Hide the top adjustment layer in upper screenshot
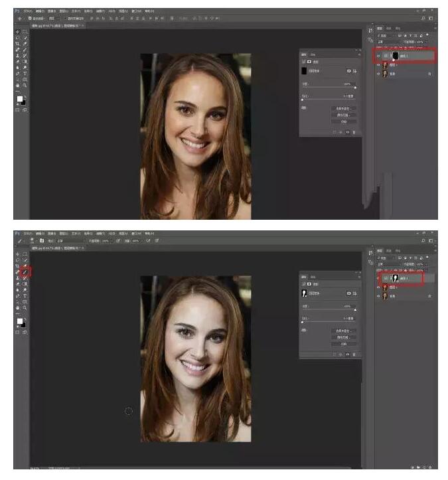The image size is (448, 480). (378, 56)
